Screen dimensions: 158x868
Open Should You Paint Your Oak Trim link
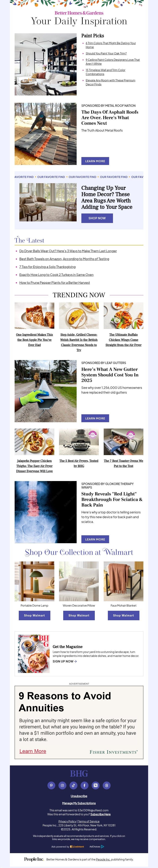pos(106,53)
